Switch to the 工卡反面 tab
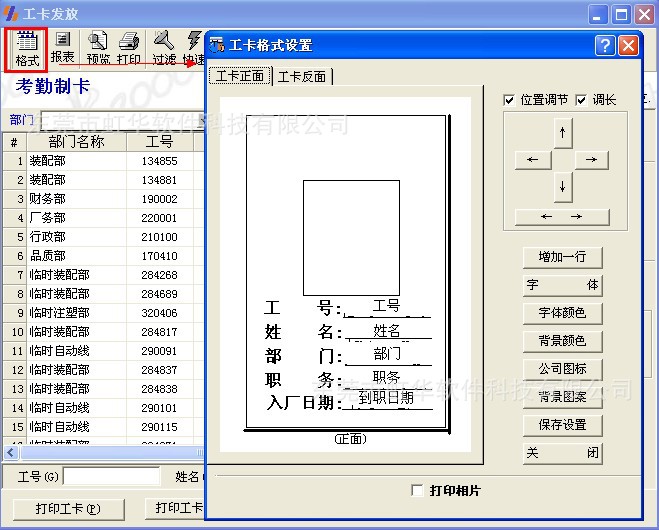 coord(302,77)
